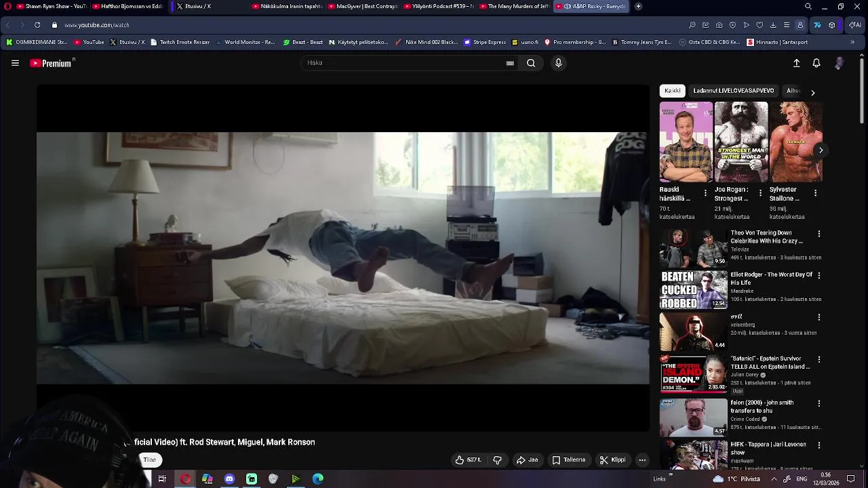Save video with Tallenna button
Viewport: 868px width, 488px height.
tap(568, 460)
